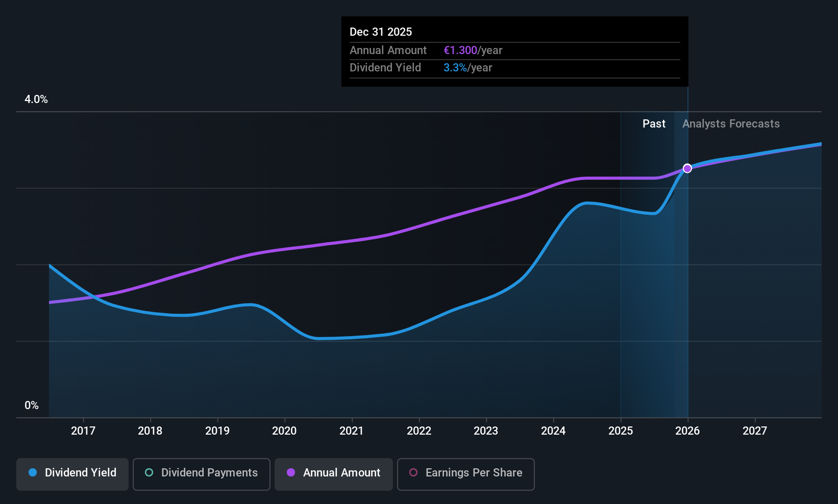Click the 4.0% y-axis label
The height and width of the screenshot is (504, 838).
tap(36, 99)
